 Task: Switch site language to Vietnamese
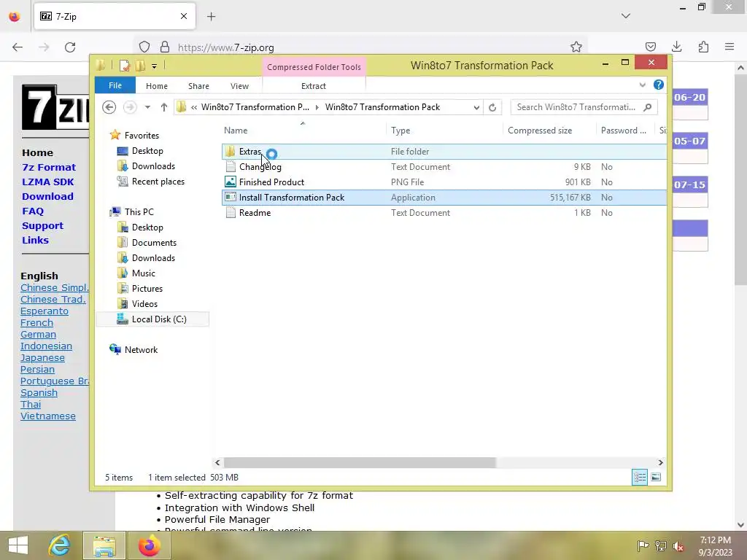pyautogui.click(x=48, y=416)
